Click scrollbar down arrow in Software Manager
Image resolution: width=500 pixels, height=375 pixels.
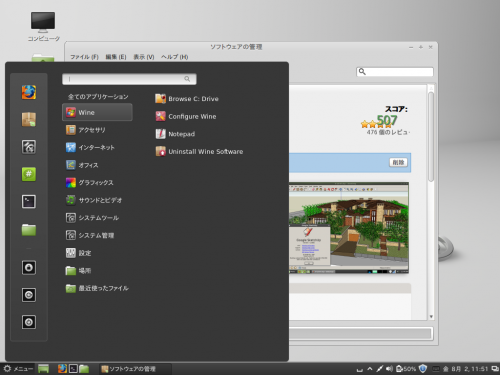point(431,317)
